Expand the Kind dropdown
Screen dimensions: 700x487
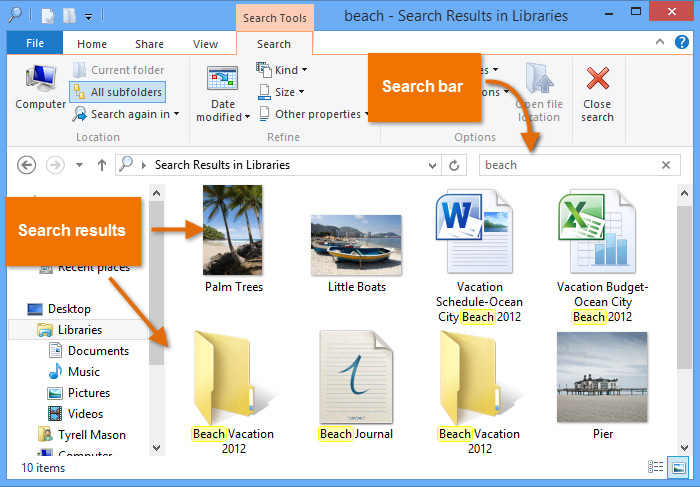tap(282, 70)
